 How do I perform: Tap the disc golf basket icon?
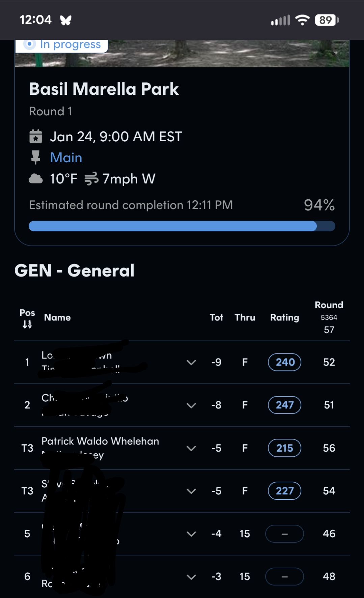[x=35, y=158]
